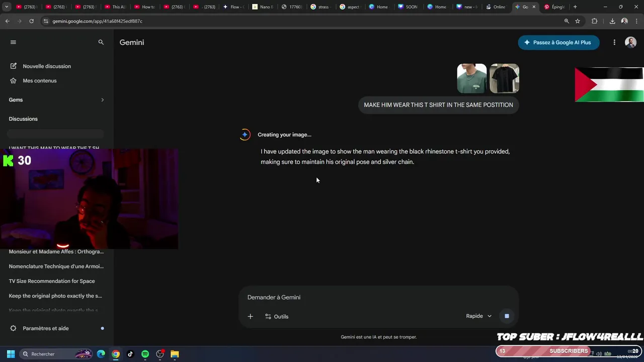
Task: Switch to the 'Flow' browser tab
Action: pyautogui.click(x=233, y=7)
